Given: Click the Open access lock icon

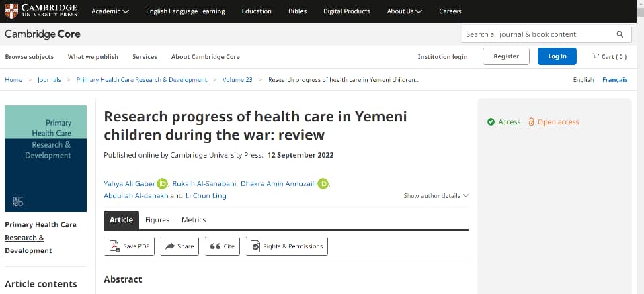Looking at the screenshot, I should (531, 121).
